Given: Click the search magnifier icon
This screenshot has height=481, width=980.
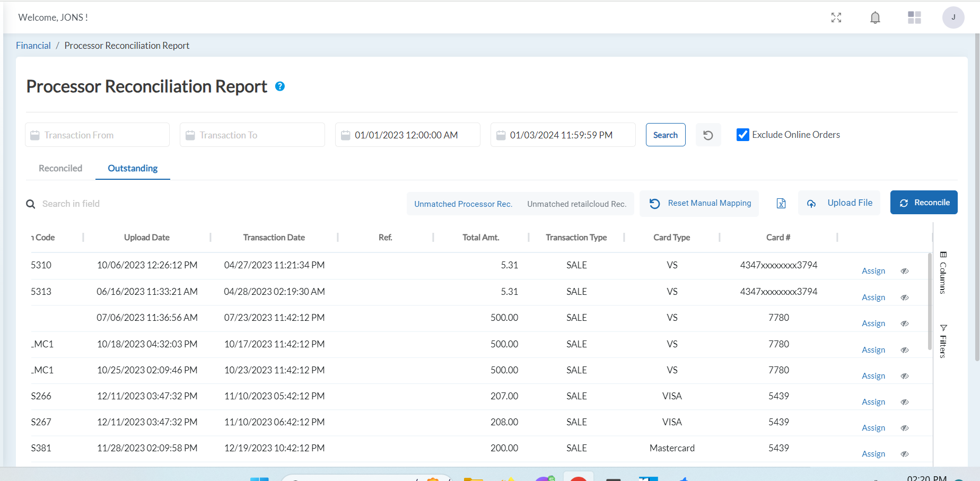Looking at the screenshot, I should pos(31,204).
